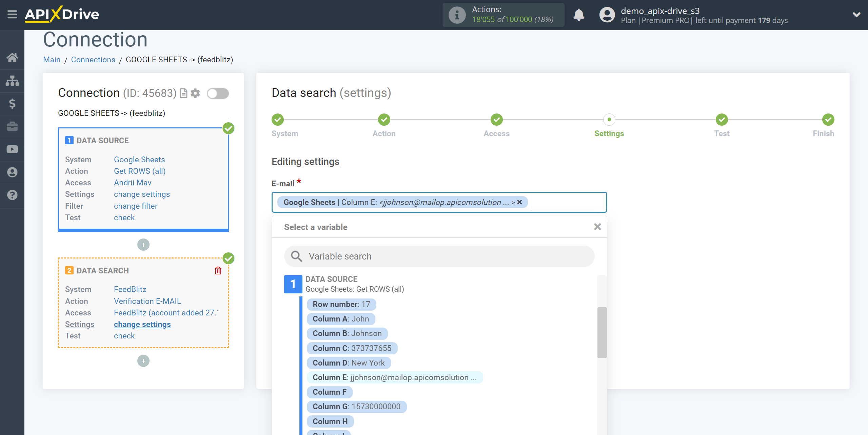868x435 pixels.
Task: Click Data Search change settings link
Action: coord(142,324)
